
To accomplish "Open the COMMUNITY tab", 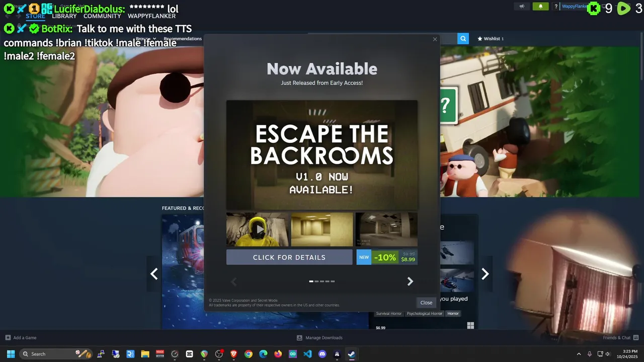I will tap(102, 16).
